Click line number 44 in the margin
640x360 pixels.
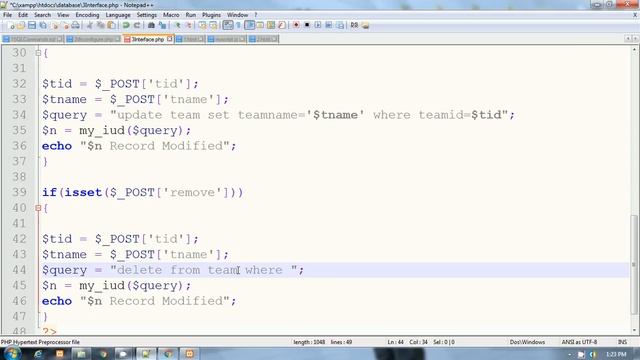19,270
